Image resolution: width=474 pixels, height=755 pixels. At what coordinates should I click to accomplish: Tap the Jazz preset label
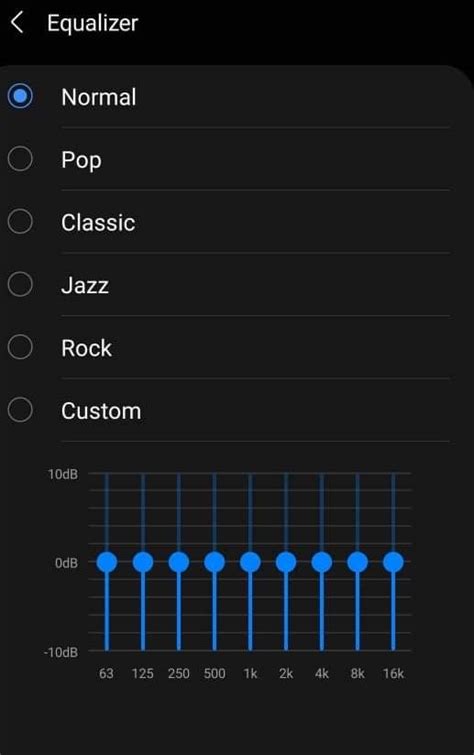[85, 286]
